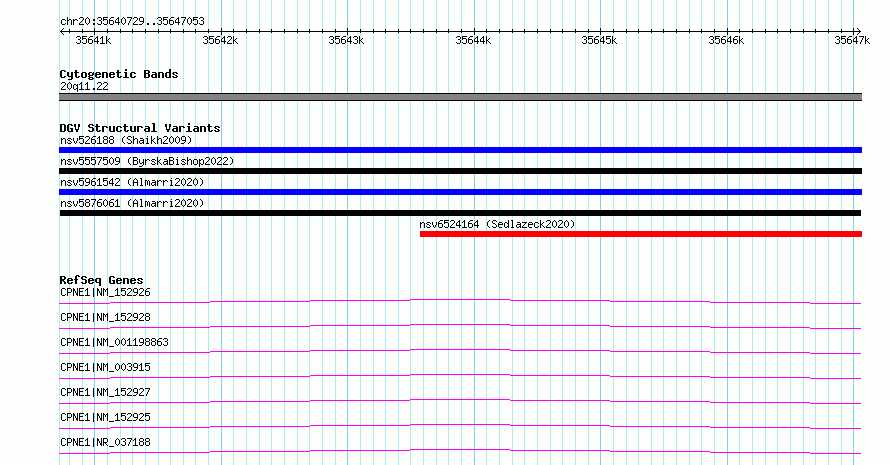Open variant nsv5557509 (ByrskaBishop2022) label
The width and height of the screenshot is (890, 465).
point(147,161)
